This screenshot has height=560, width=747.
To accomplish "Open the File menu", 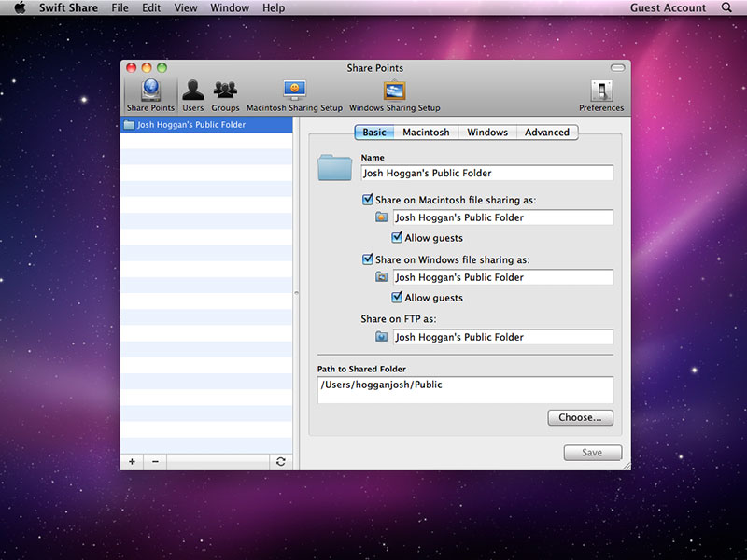I will coord(120,7).
